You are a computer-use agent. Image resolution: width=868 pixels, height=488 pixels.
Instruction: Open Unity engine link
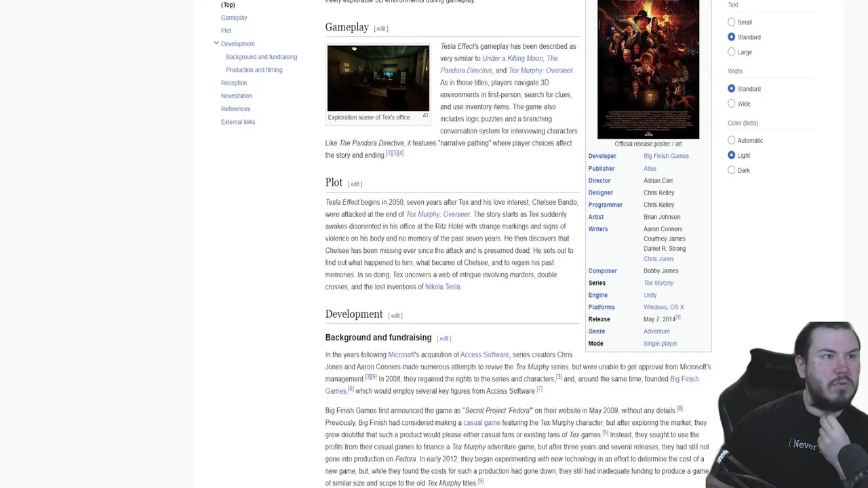point(650,296)
